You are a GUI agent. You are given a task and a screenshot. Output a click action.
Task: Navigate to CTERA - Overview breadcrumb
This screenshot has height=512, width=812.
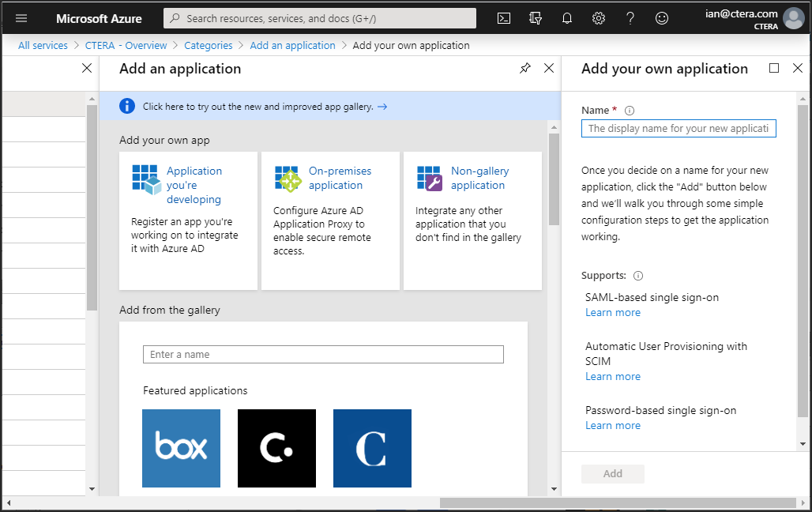click(126, 46)
